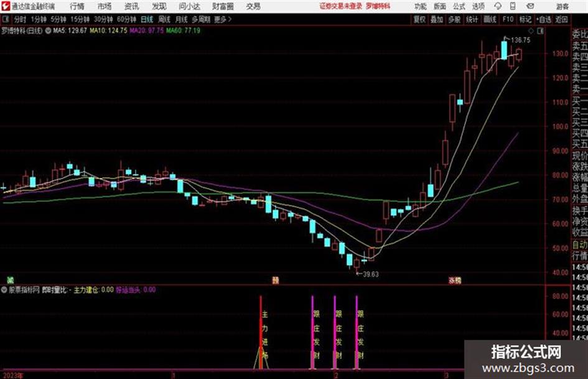Click the 鸿运当头 indicator label

click(x=136, y=289)
